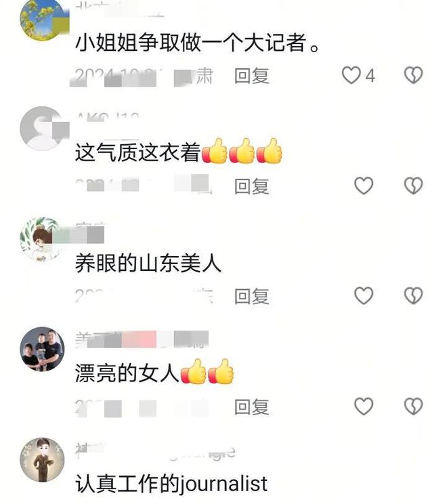Open the gray default avatar profile
447x504 pixels.
click(43, 129)
